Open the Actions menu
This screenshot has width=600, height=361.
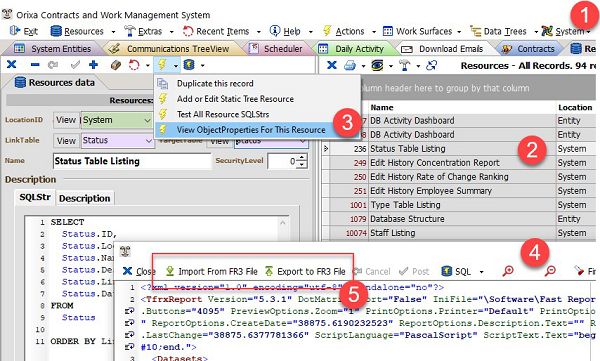349,31
